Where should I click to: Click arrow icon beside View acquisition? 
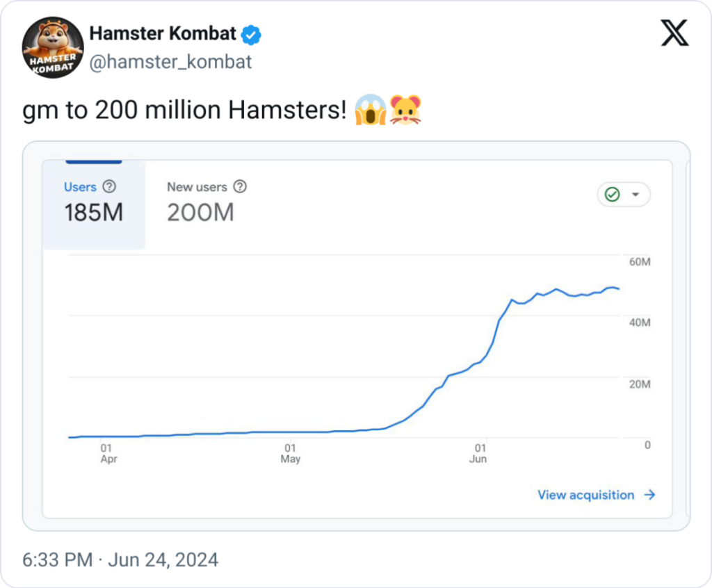pyautogui.click(x=649, y=495)
